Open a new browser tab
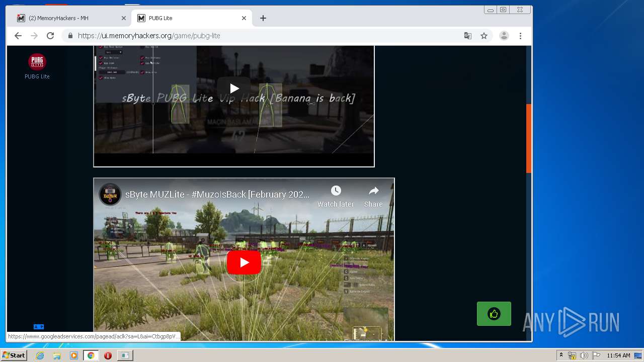 [263, 18]
